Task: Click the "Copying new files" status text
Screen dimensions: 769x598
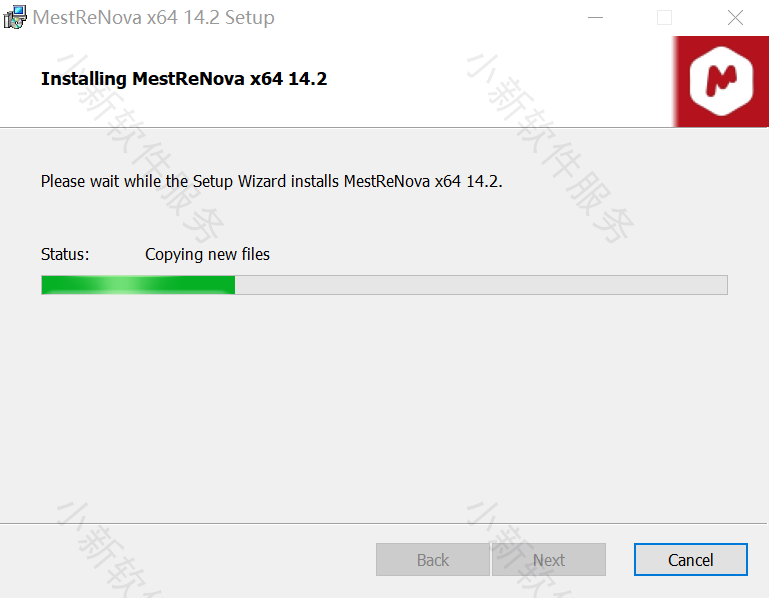Action: (207, 254)
